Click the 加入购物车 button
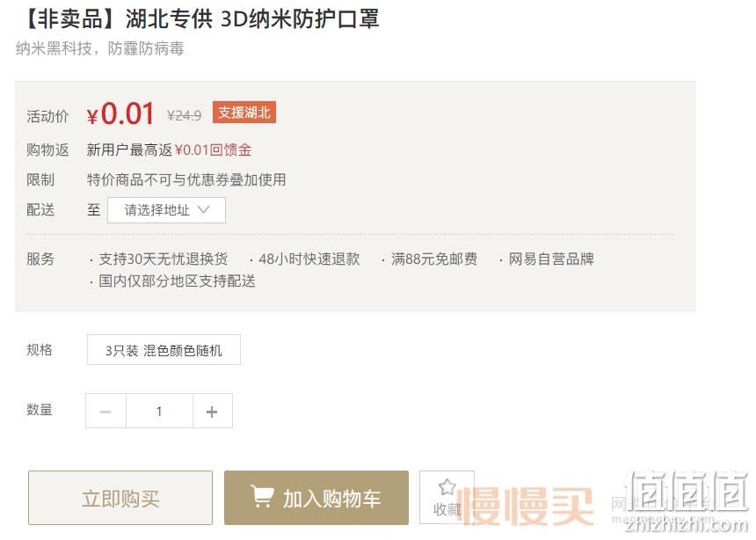This screenshot has height=540, width=756. pyautogui.click(x=316, y=498)
